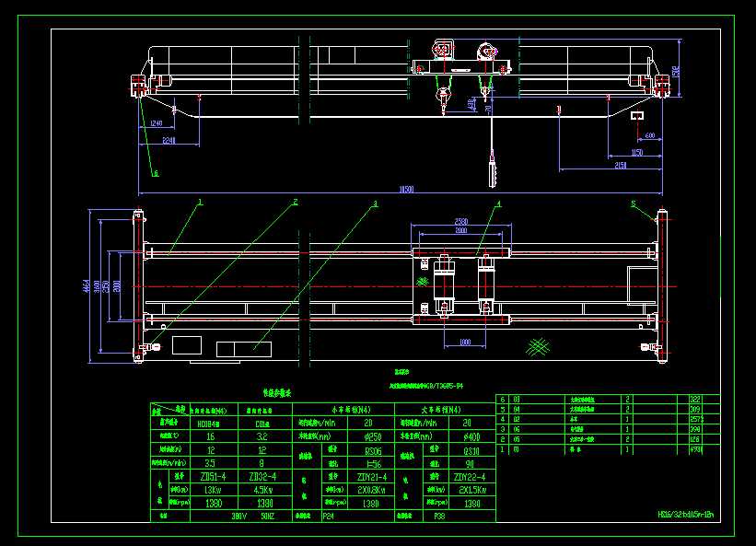Select balloon callout number 2

click(295, 201)
